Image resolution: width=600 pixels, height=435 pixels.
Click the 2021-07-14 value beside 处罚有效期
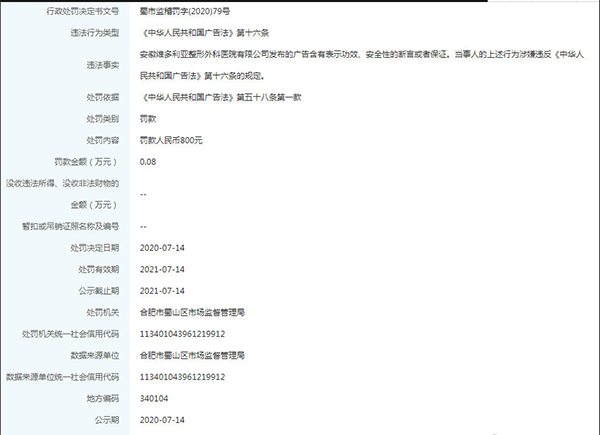[x=162, y=269]
